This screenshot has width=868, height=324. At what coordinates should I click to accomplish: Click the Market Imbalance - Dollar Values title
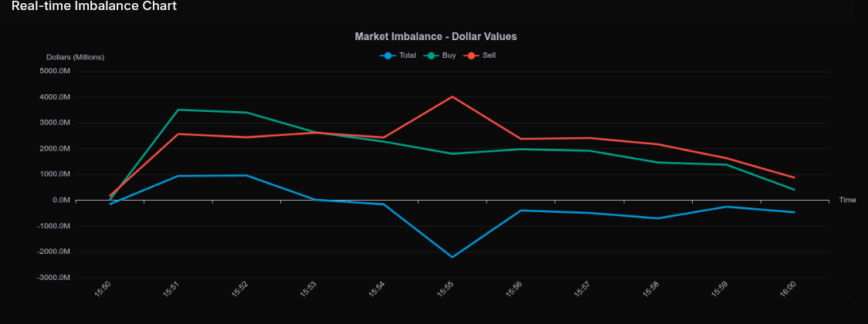(x=436, y=36)
